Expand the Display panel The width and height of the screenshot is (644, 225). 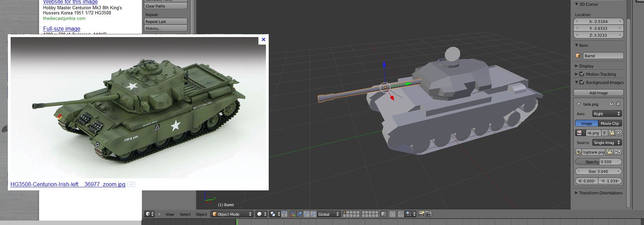click(576, 66)
